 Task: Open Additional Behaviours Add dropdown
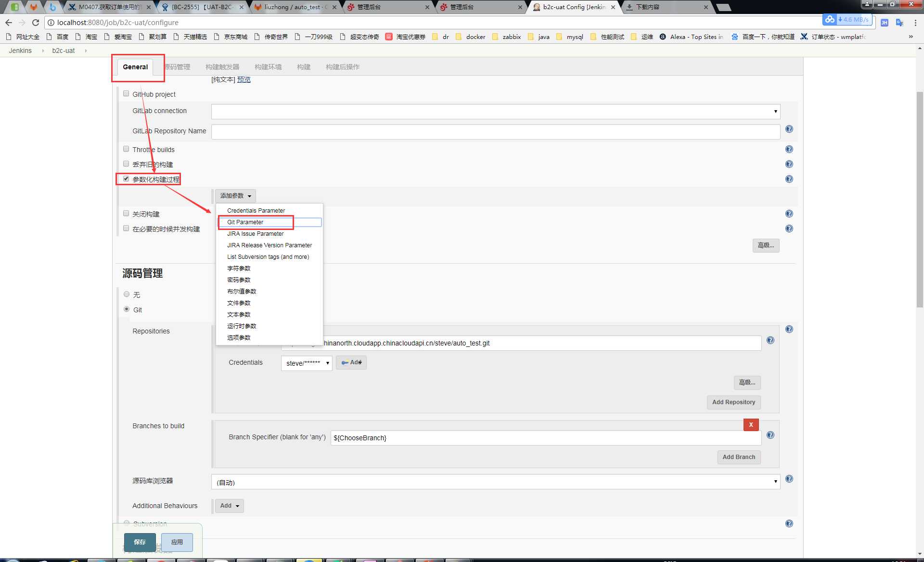[230, 506]
